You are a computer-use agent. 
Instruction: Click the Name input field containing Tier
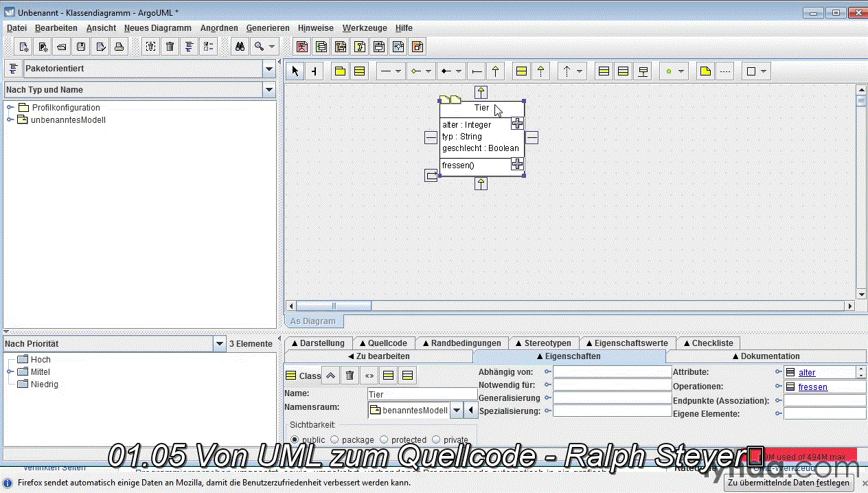[x=422, y=394]
